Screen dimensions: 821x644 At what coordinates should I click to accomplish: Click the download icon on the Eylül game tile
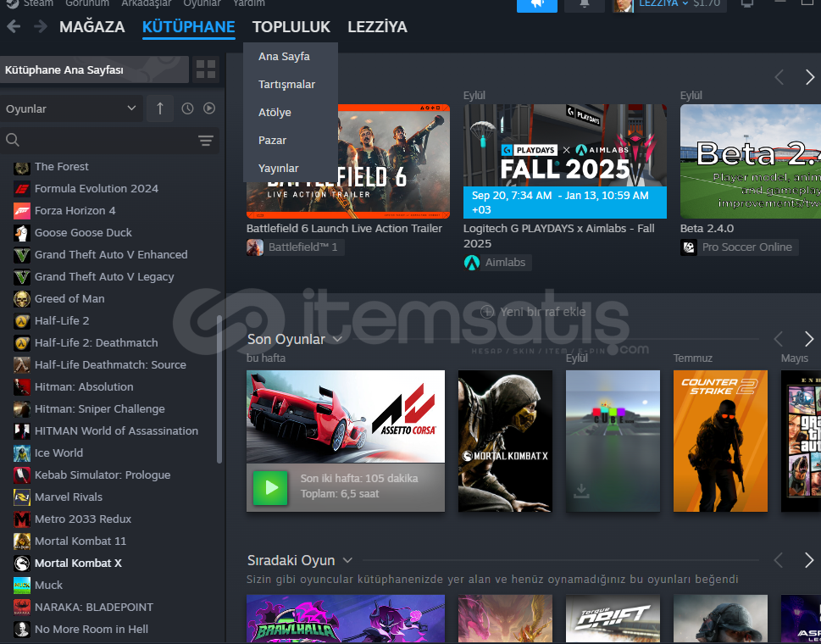point(581,490)
